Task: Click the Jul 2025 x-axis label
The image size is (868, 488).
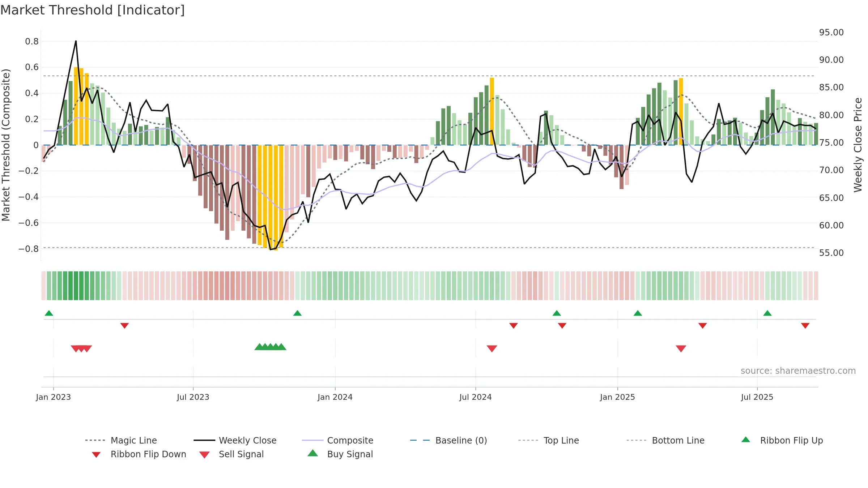Action: point(757,397)
